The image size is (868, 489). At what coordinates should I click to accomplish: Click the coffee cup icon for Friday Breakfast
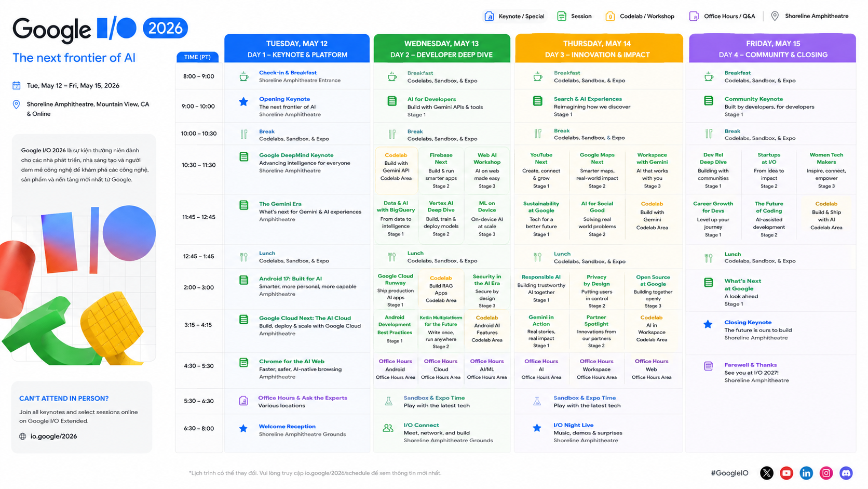tap(709, 77)
